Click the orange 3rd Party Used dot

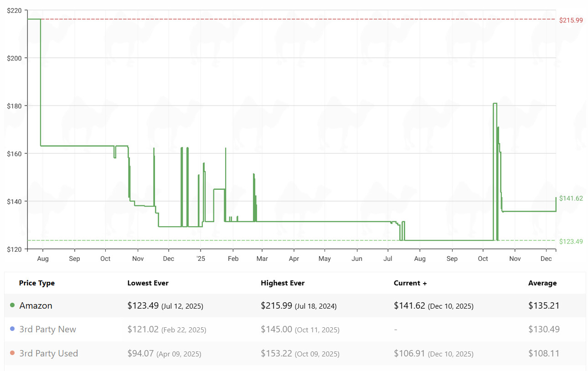coord(12,353)
